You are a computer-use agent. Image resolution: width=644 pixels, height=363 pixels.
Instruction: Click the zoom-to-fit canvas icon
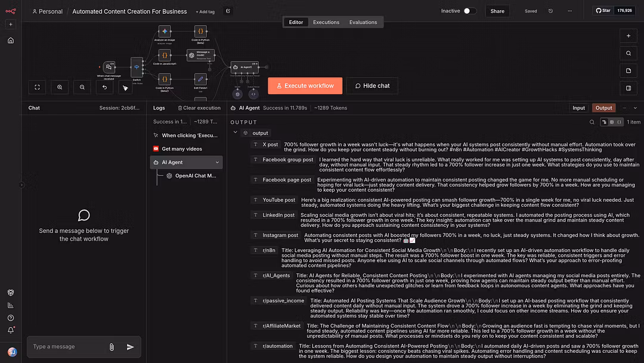38,87
